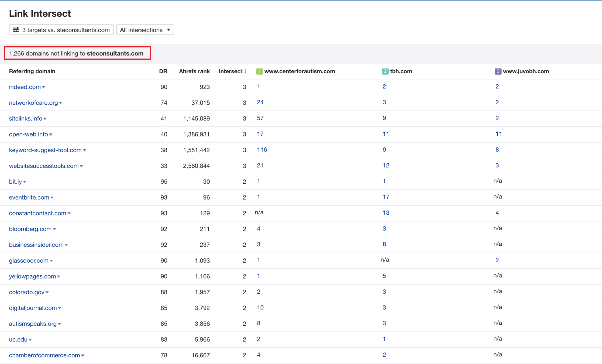602x364 pixels.
Task: Click 17 tbh.com links for eventbrite.com
Action: pos(386,197)
